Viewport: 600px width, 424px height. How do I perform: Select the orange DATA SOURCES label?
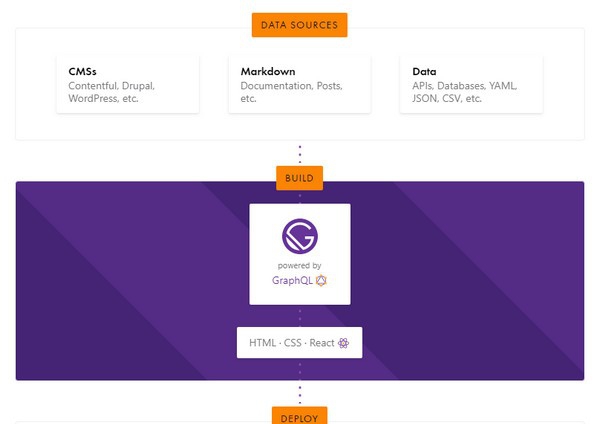tap(299, 24)
